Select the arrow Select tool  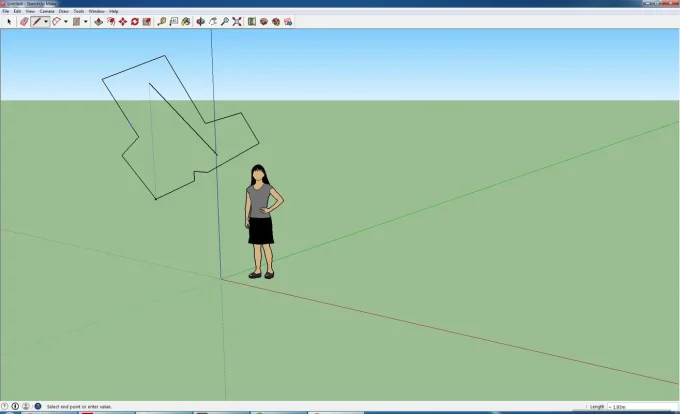9,21
